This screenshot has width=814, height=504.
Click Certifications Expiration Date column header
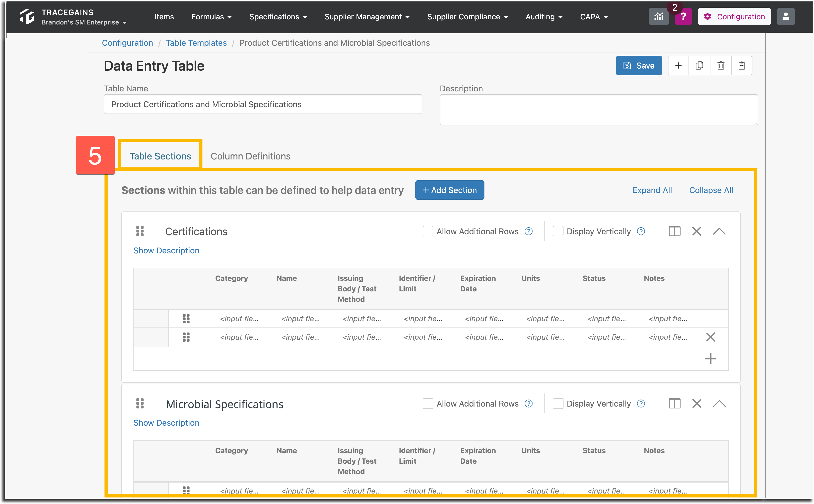[478, 283]
